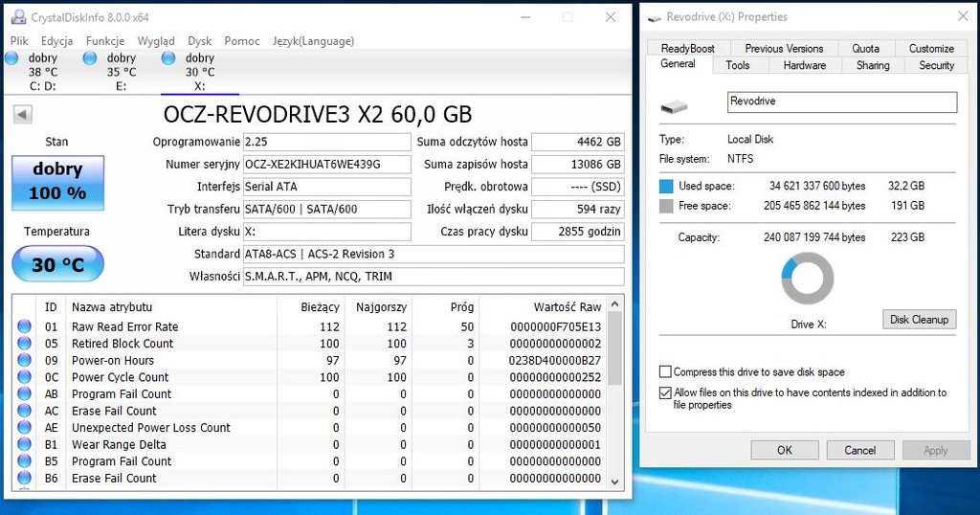The image size is (980, 515).
Task: Switch to the Sharing tab
Action: [x=873, y=65]
